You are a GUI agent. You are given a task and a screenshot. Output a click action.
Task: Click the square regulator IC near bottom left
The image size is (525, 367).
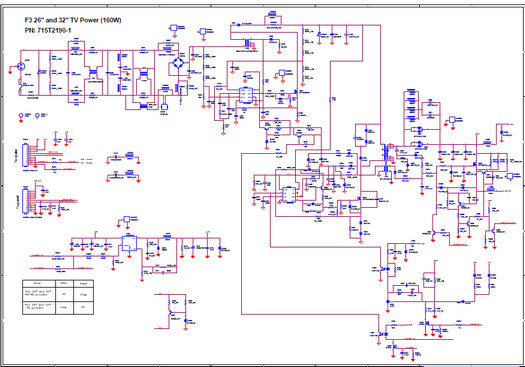click(x=129, y=243)
